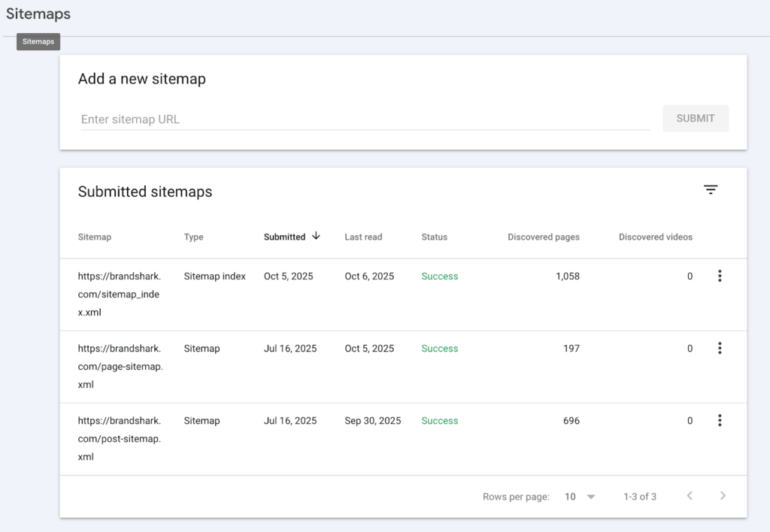Click the Type column header
The width and height of the screenshot is (770, 532).
coord(193,237)
